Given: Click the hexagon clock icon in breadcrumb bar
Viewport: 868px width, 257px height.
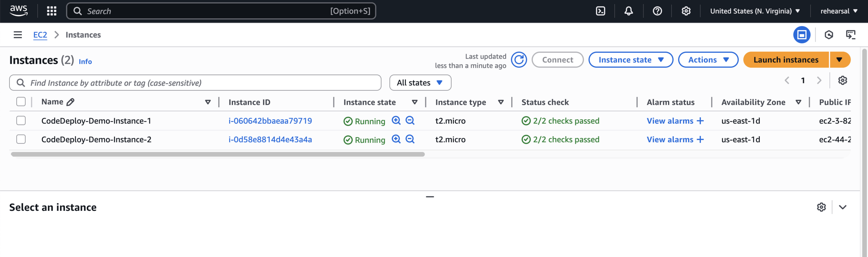Looking at the screenshot, I should (x=829, y=35).
